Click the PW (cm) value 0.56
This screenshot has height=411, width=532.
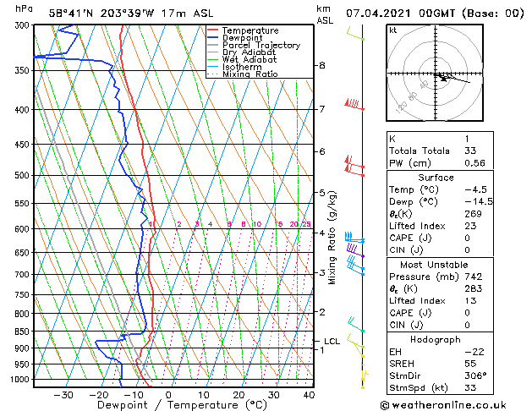tap(475, 163)
